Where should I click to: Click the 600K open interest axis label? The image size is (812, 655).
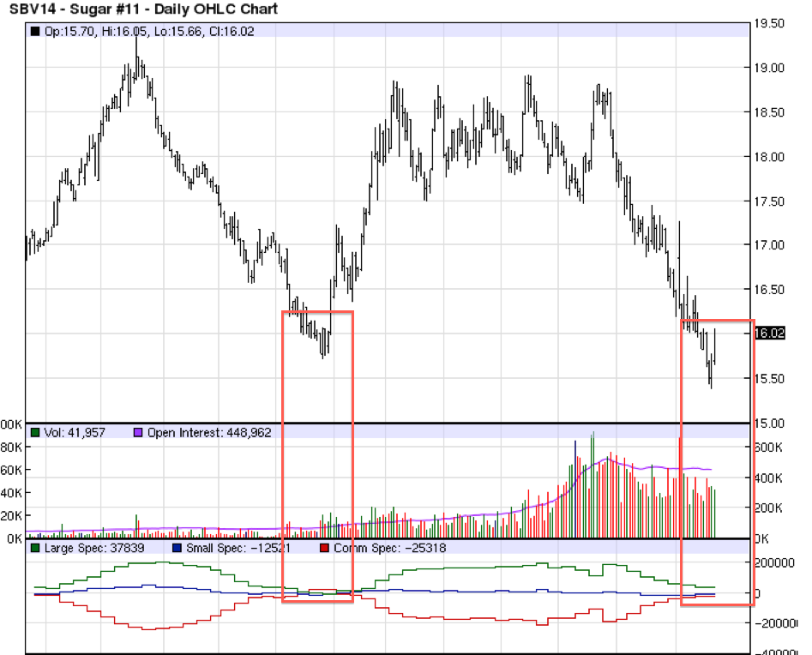(769, 448)
